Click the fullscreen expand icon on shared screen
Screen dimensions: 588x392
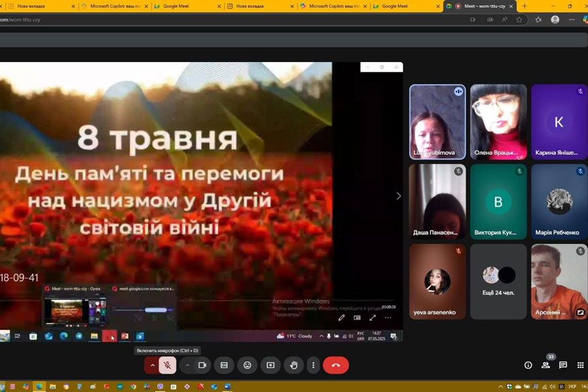coord(372,318)
